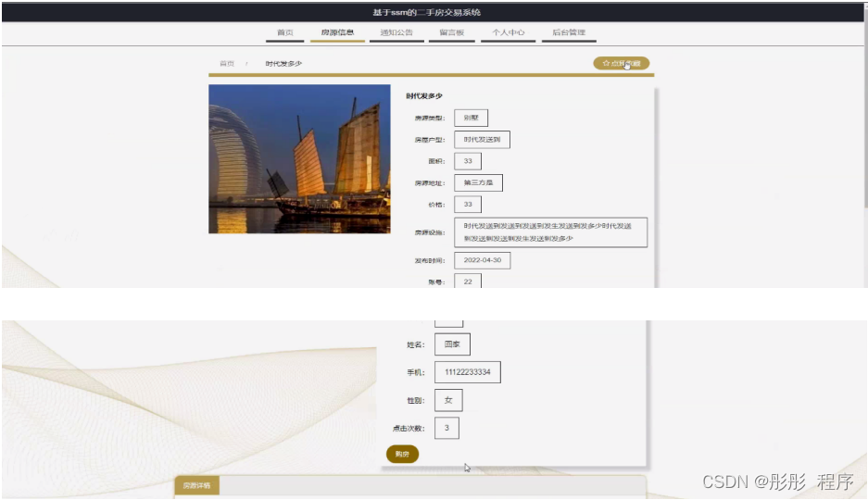
Task: Click the 房源地址 value box
Action: point(478,182)
